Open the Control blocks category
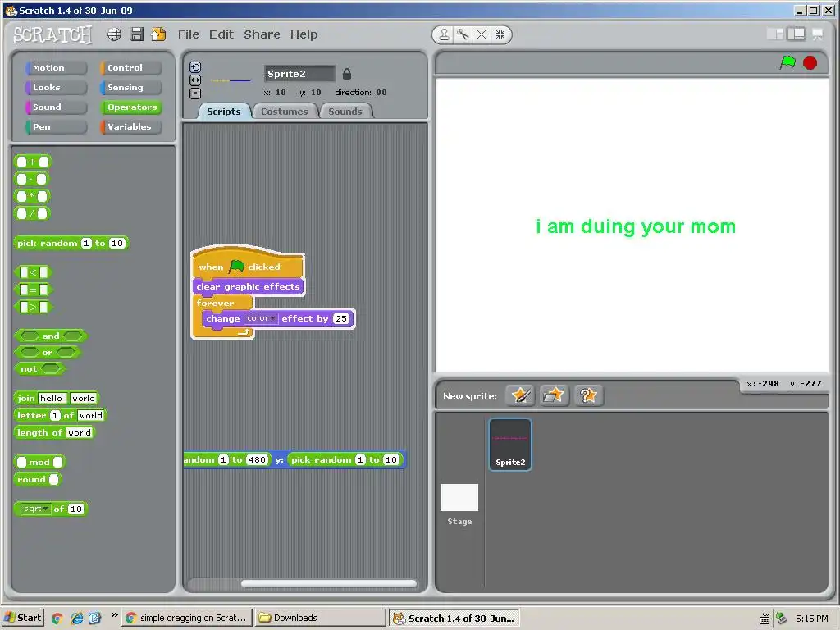This screenshot has width=840, height=630. click(130, 67)
